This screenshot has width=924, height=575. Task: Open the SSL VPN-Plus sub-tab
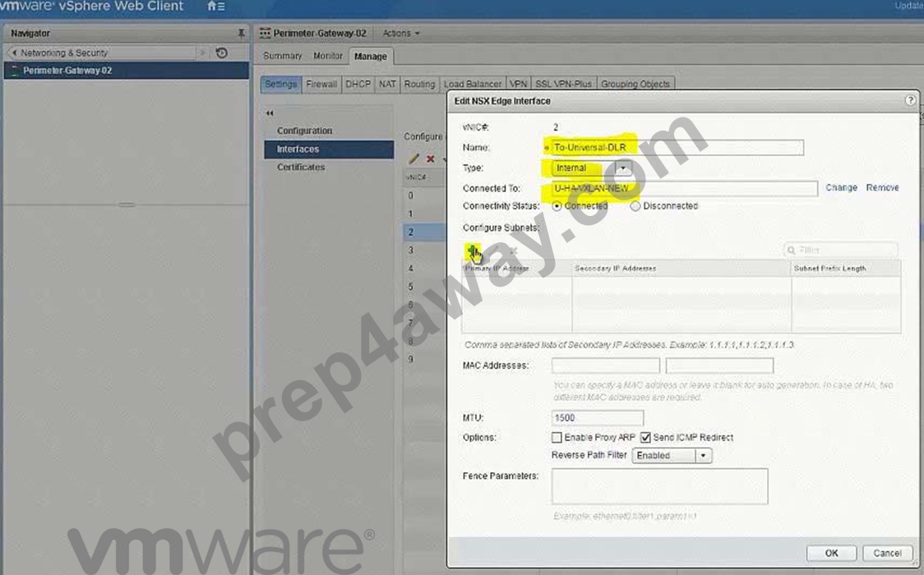coord(563,84)
